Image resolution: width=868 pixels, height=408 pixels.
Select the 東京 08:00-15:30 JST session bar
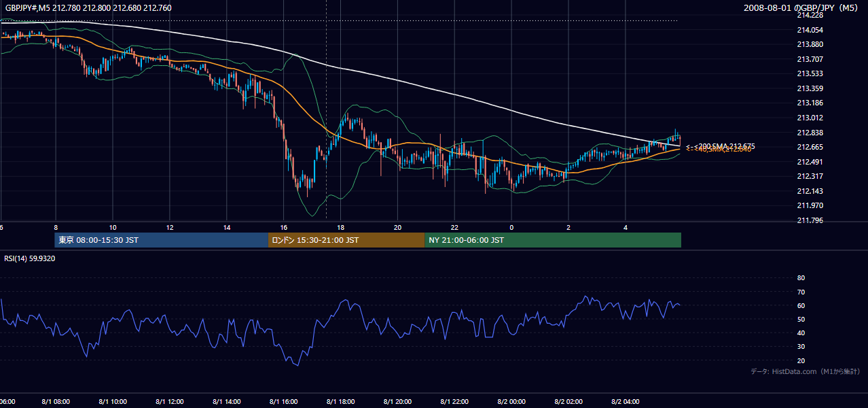pyautogui.click(x=162, y=240)
